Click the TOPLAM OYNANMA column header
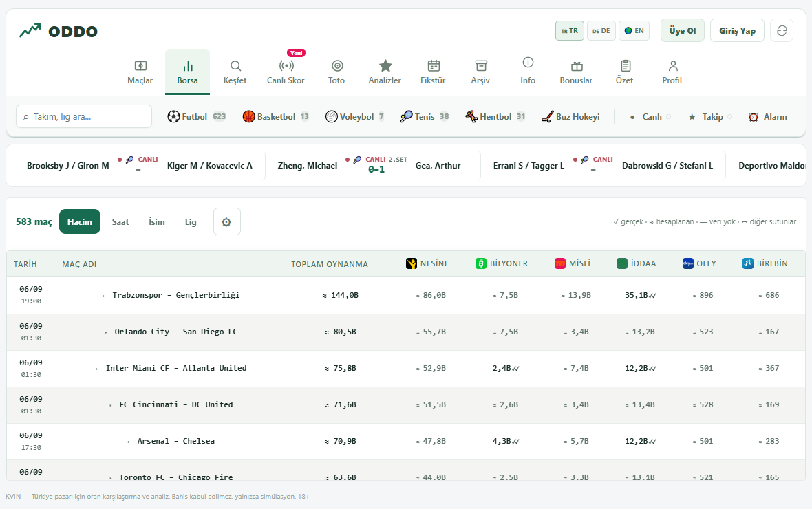 pos(330,264)
